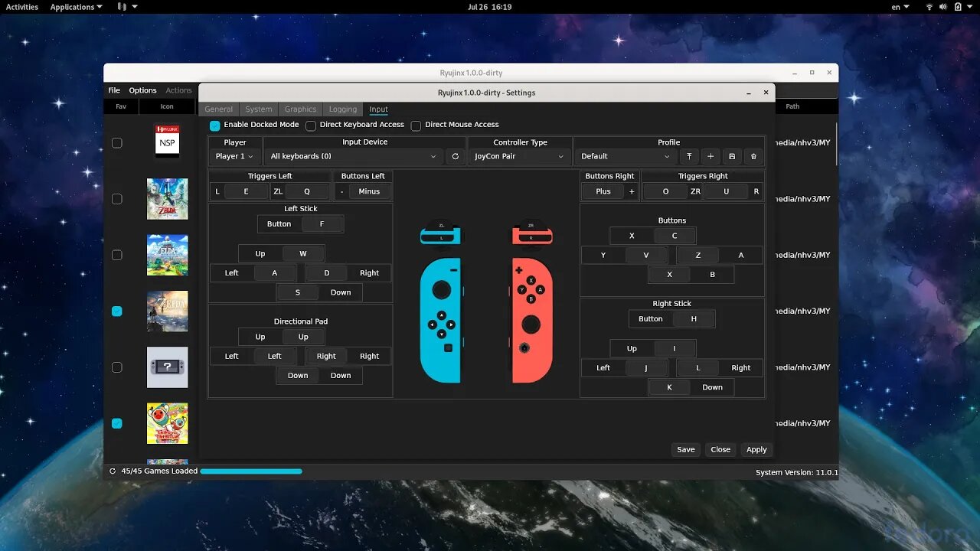Favorite the Skyward Sword game row
Screen dimensions: 980x551
[117, 199]
